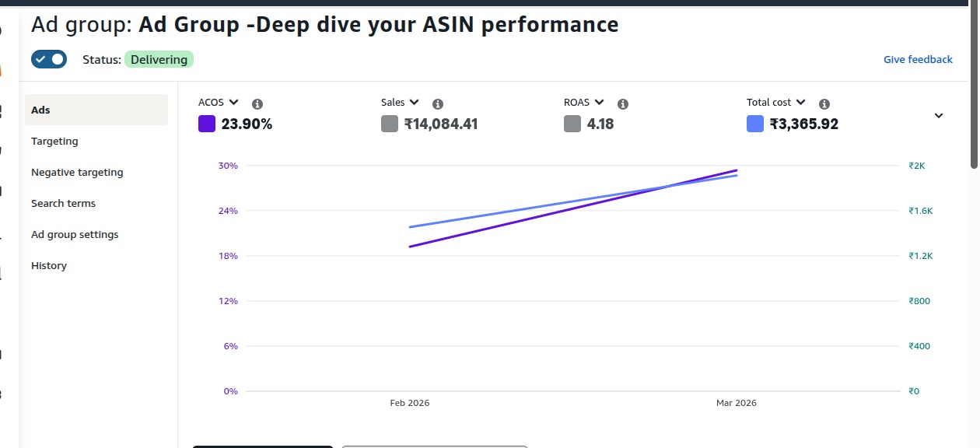Click the ACOS info icon

click(257, 103)
